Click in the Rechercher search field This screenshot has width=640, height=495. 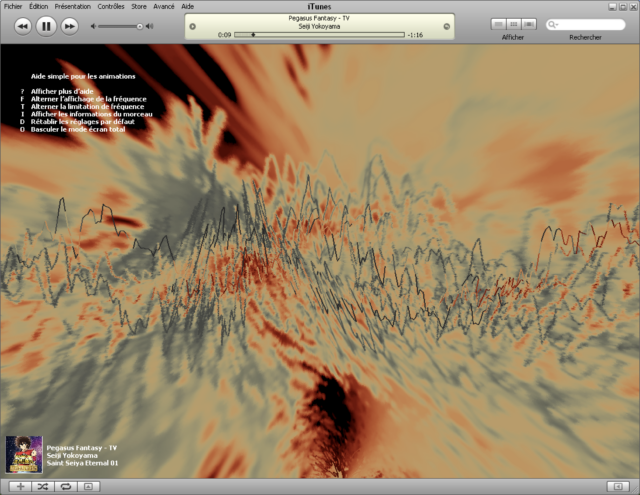click(x=590, y=23)
